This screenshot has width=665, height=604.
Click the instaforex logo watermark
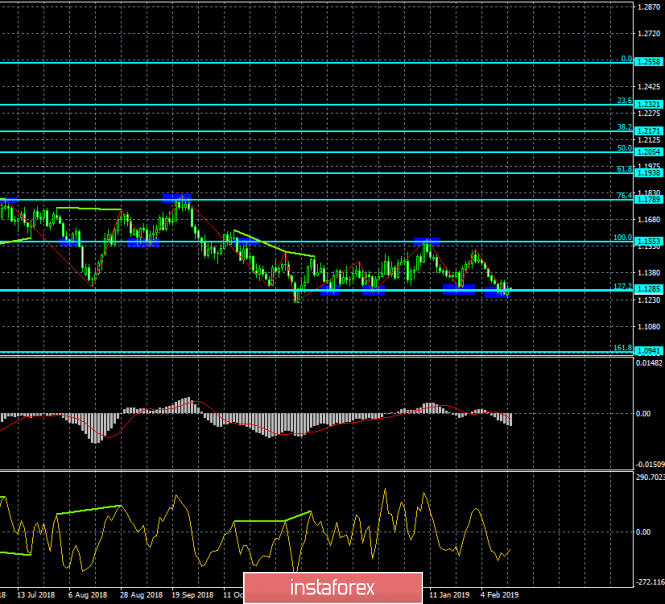coord(332,585)
